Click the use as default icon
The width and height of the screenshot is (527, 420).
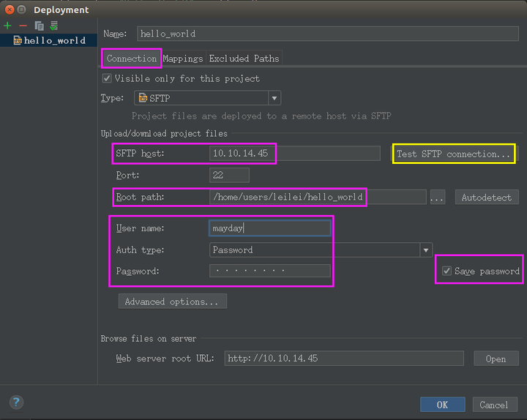pyautogui.click(x=54, y=26)
